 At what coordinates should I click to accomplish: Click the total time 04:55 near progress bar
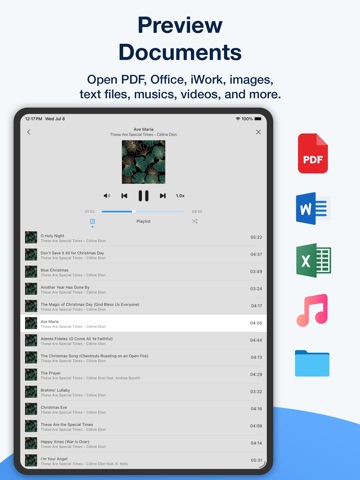click(x=197, y=212)
